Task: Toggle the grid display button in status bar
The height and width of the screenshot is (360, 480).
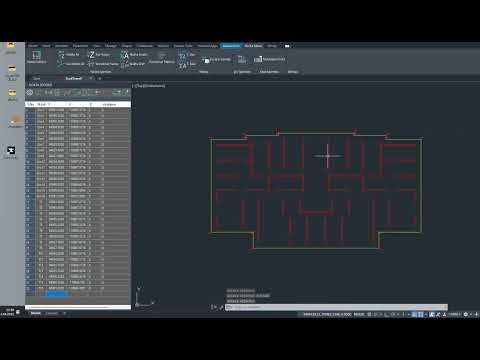Action: coord(369,314)
